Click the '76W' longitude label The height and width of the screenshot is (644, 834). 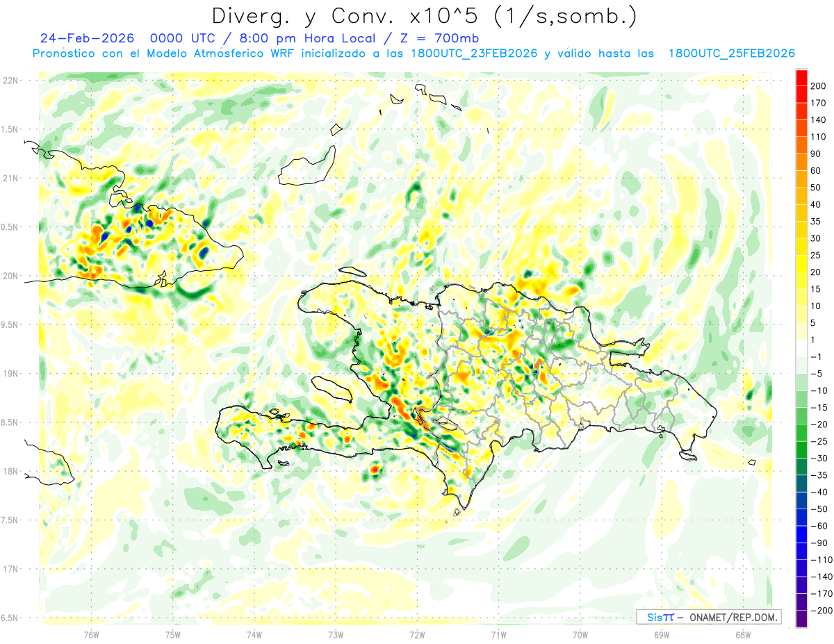pyautogui.click(x=91, y=634)
